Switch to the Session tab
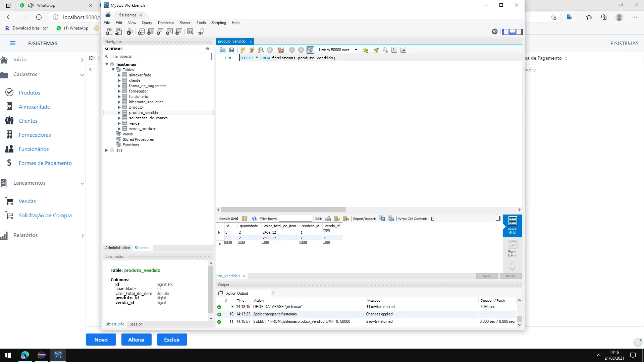 tap(136, 324)
